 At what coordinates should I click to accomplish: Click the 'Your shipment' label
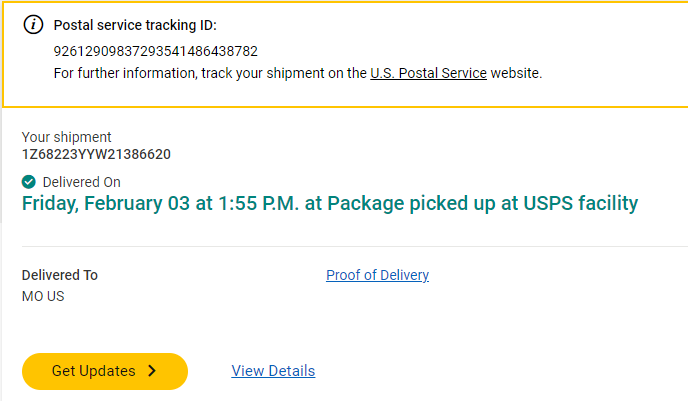pos(67,137)
